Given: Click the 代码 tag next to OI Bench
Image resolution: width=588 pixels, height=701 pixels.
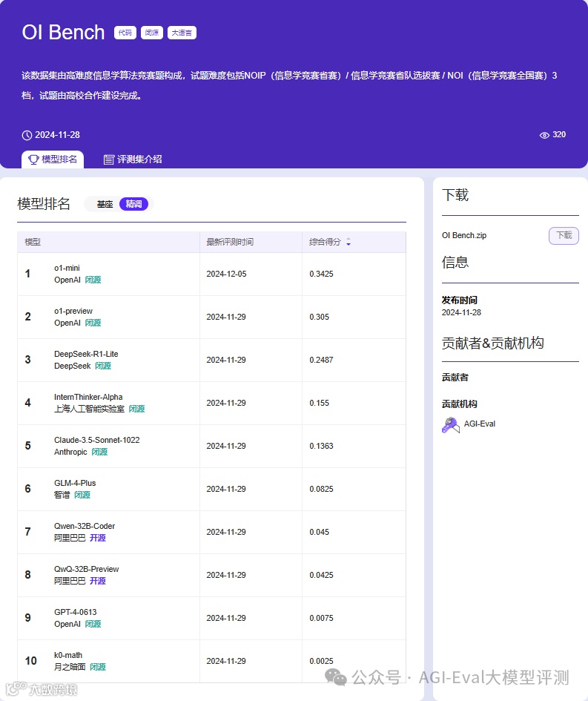Looking at the screenshot, I should point(125,33).
